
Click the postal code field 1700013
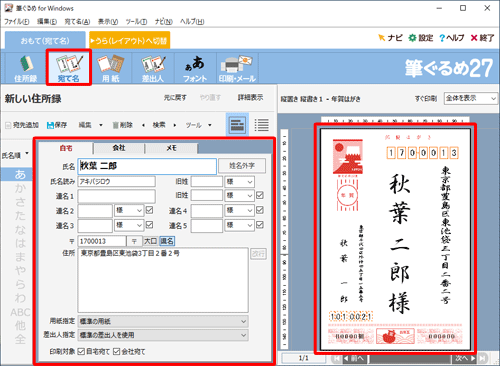102,241
